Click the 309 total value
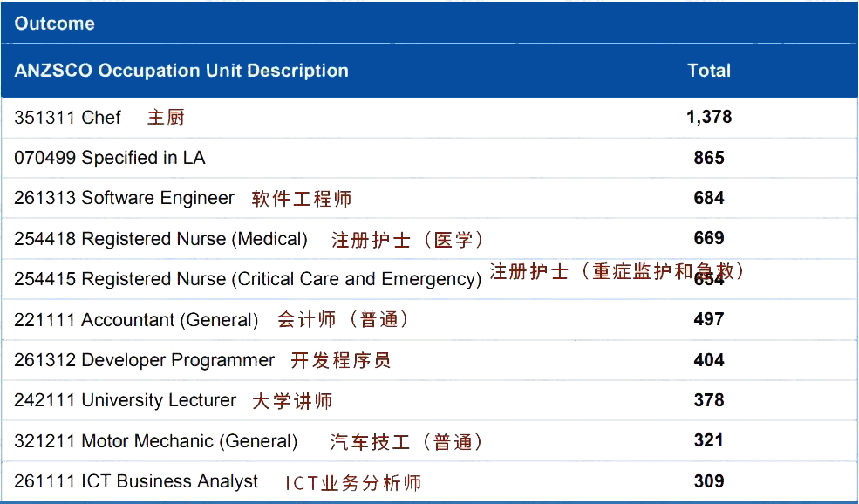 708,481
